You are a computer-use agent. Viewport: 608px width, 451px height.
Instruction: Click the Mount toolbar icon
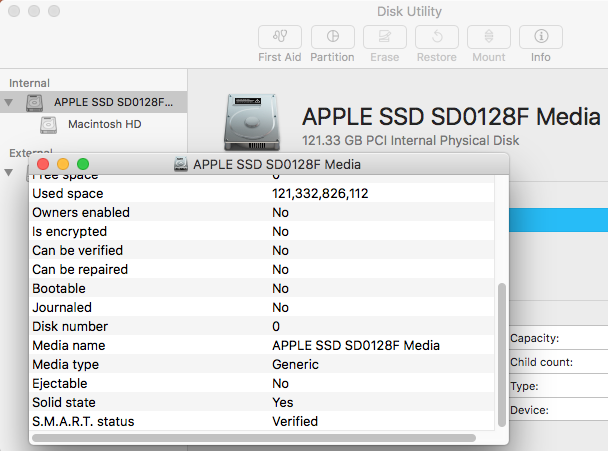(x=489, y=37)
